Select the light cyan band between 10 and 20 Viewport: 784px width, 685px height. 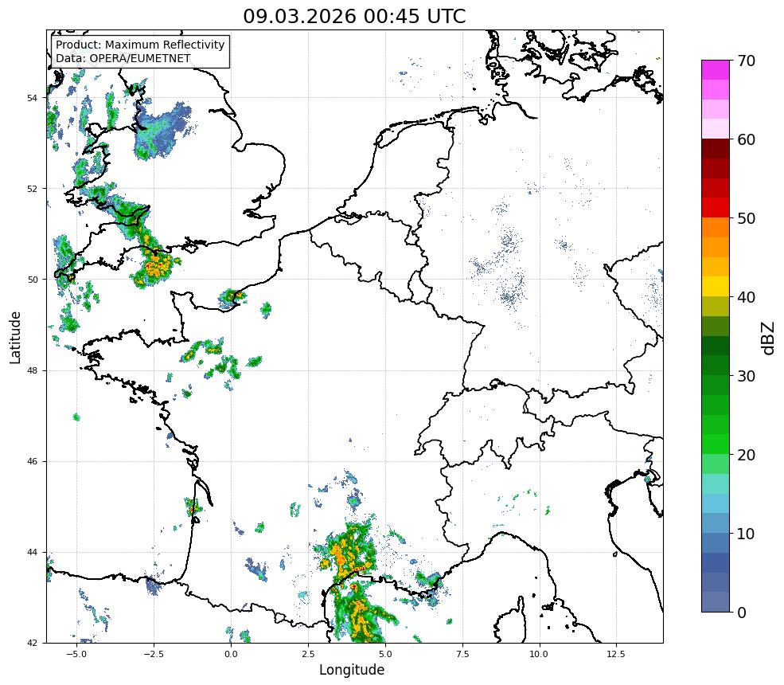point(716,503)
